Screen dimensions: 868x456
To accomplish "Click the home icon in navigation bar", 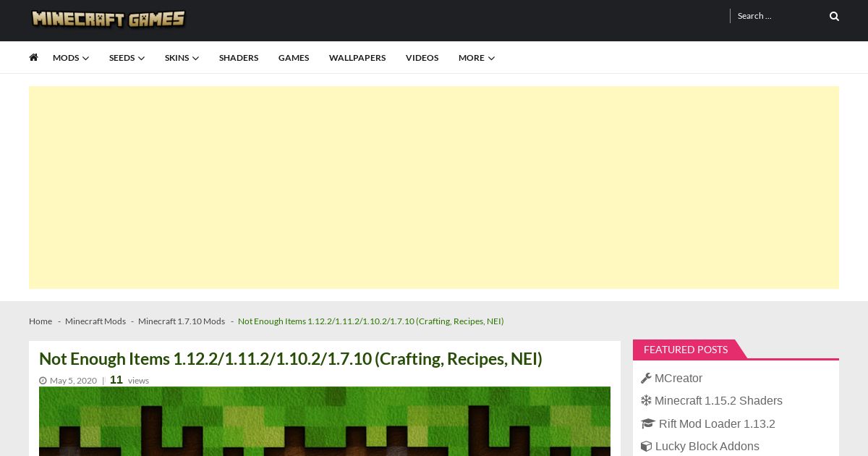I will (33, 57).
